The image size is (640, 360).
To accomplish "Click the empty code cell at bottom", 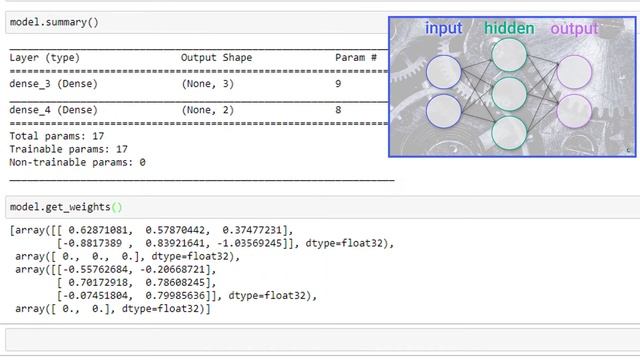I will [322, 340].
